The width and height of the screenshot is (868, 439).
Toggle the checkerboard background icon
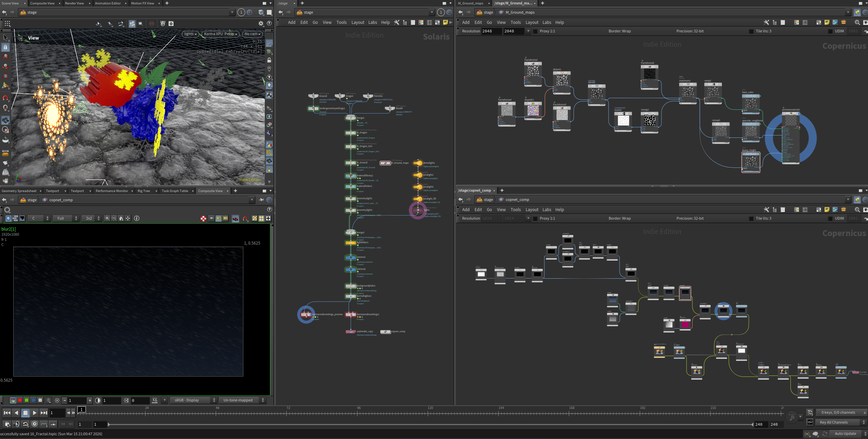tap(203, 218)
